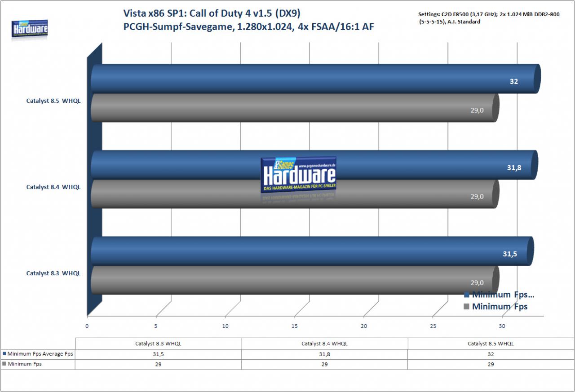This screenshot has height=392, width=575.
Task: Select the Catalyst 8.5 blue bar labeled 32
Action: click(315, 79)
